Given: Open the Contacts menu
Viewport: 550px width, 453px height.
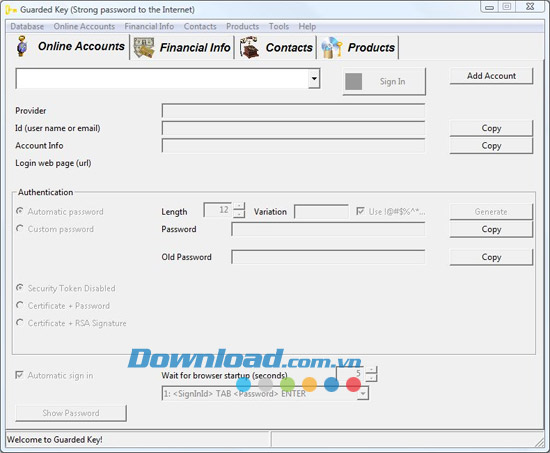Looking at the screenshot, I should tap(200, 26).
